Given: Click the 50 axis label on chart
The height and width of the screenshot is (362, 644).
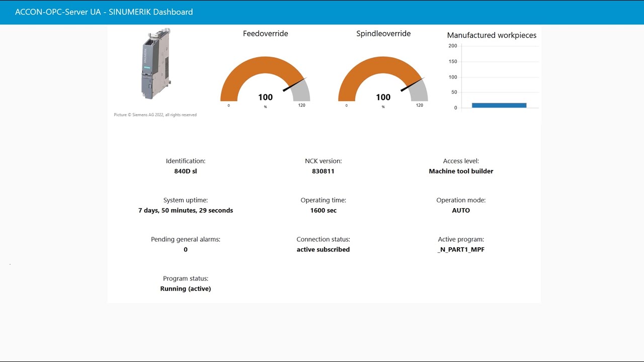Looking at the screenshot, I should pos(454,92).
